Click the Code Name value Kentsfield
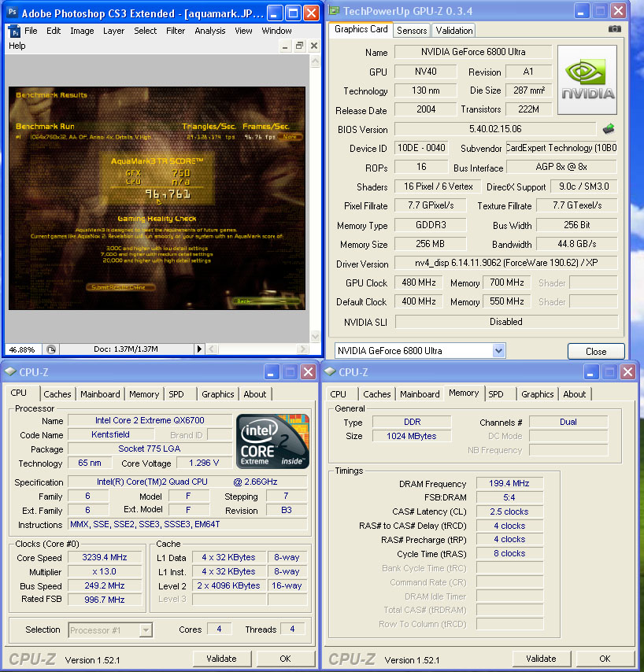The width and height of the screenshot is (644, 672). click(x=111, y=434)
